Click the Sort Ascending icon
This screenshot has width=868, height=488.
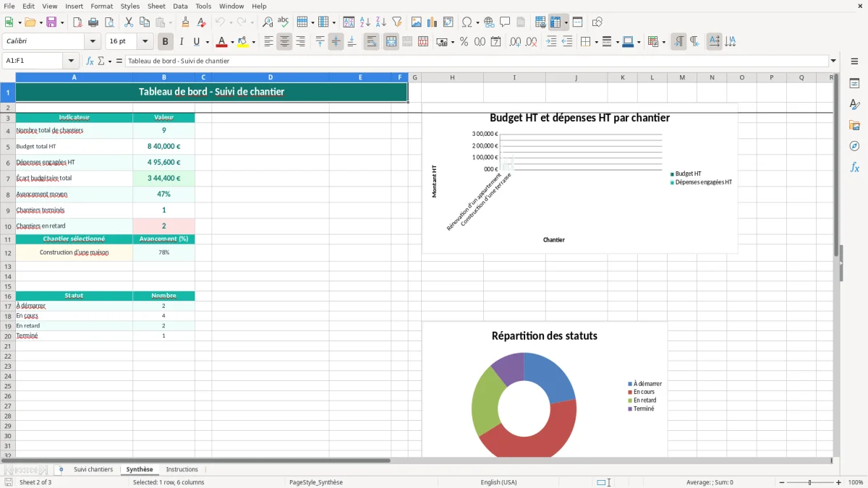(x=365, y=22)
